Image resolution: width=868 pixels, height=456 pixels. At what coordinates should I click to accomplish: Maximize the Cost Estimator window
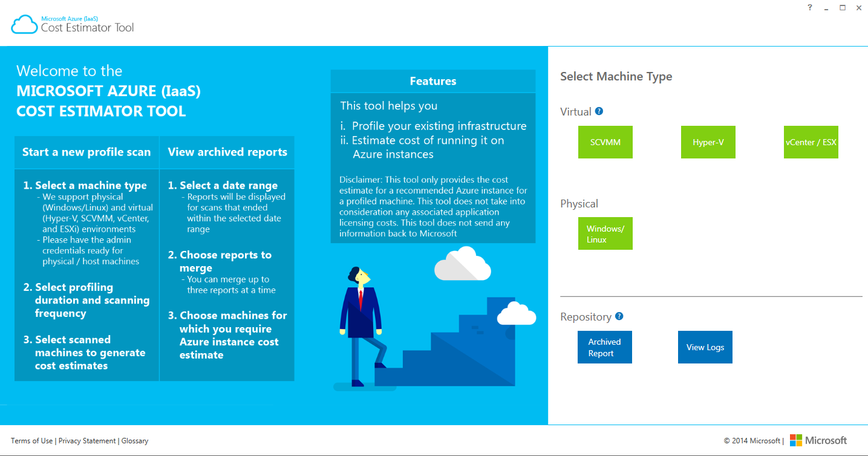[842, 8]
